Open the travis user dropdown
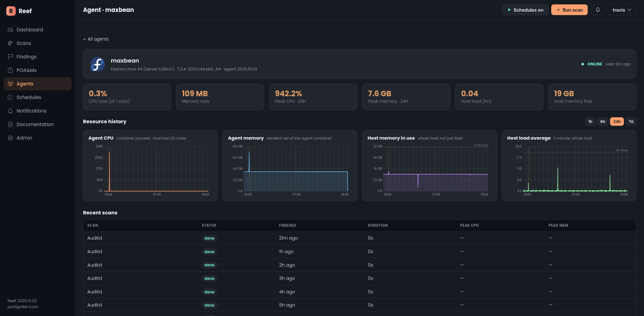The image size is (644, 316). pyautogui.click(x=622, y=10)
